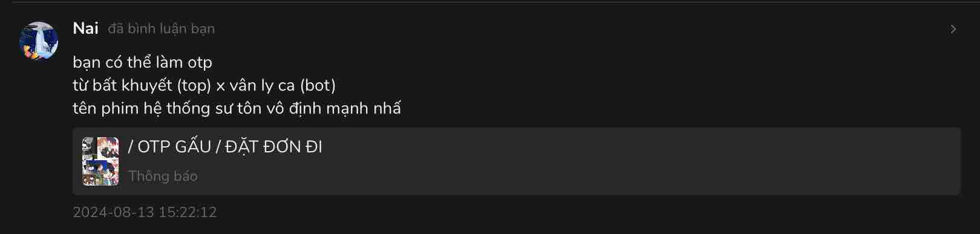
Task: Click the empty area of the linked post card
Action: coord(641,161)
